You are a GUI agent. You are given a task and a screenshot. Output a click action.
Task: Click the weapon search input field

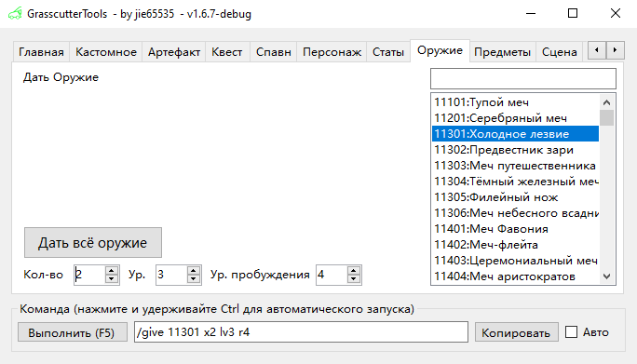coord(523,78)
